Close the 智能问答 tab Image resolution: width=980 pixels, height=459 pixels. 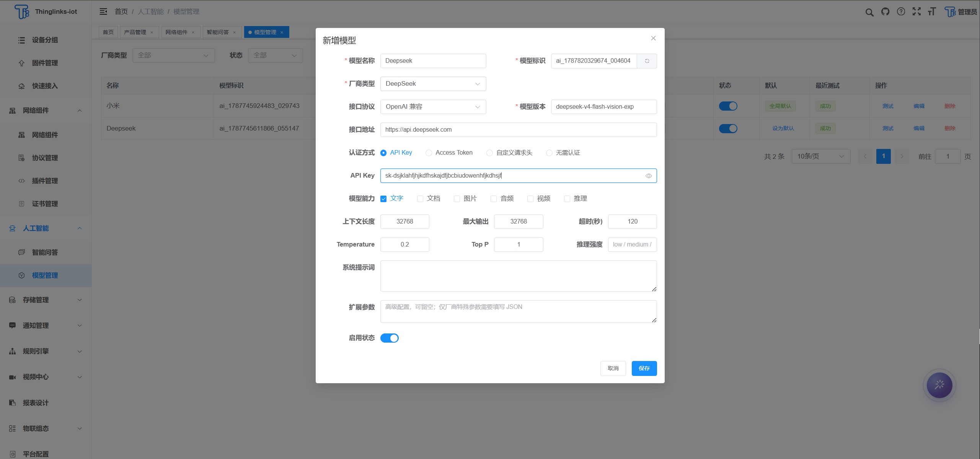pos(235,32)
